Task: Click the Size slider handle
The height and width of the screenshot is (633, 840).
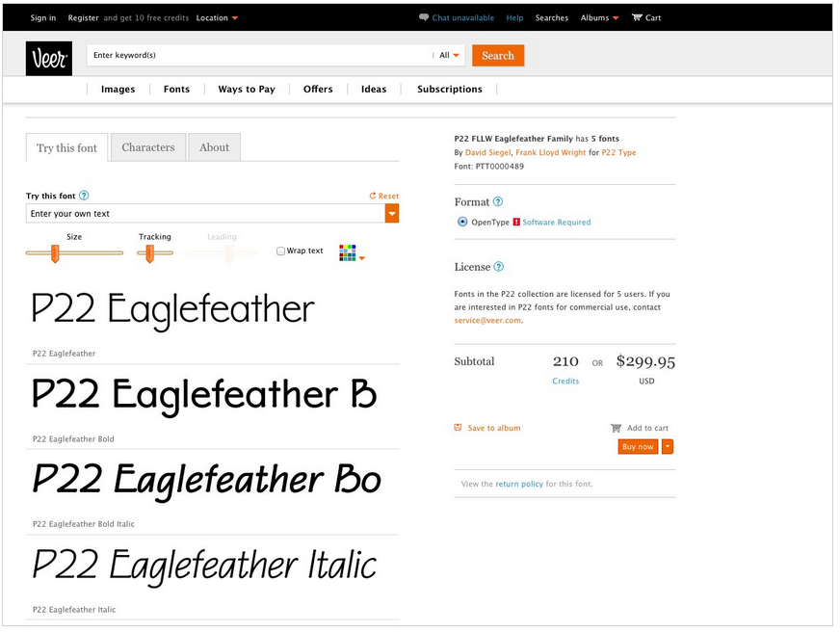Action: point(55,253)
